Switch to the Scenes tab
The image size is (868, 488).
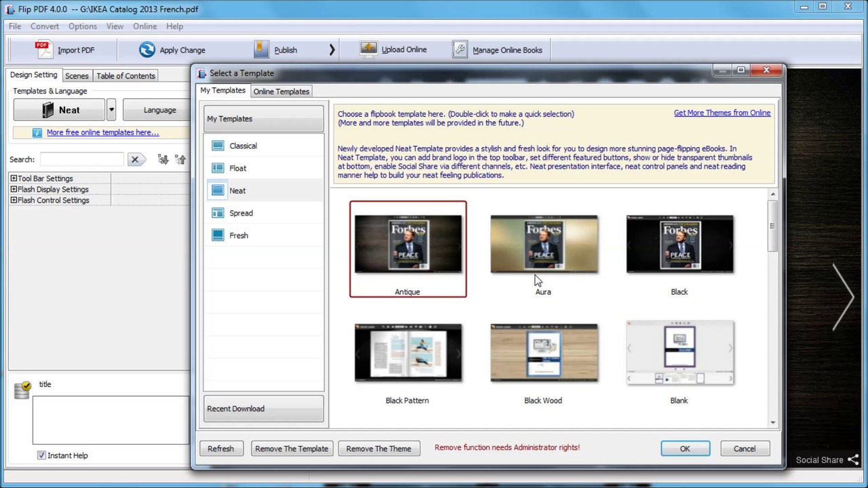77,76
